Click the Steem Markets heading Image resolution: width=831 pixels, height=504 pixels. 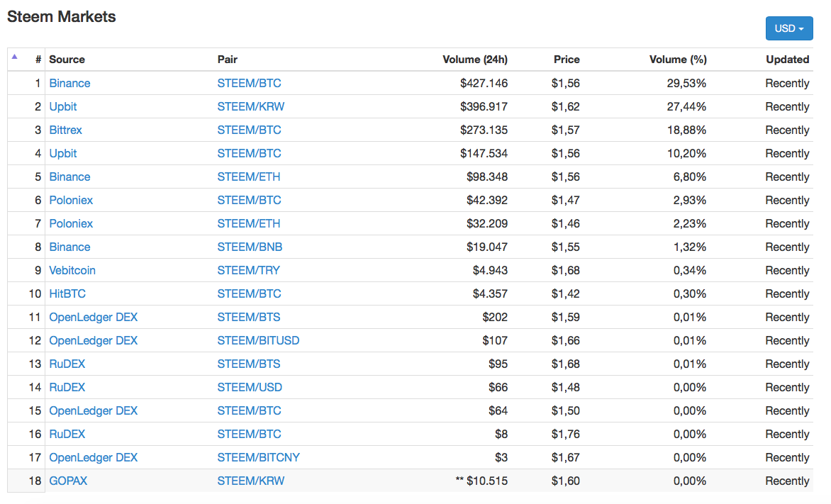click(x=62, y=16)
